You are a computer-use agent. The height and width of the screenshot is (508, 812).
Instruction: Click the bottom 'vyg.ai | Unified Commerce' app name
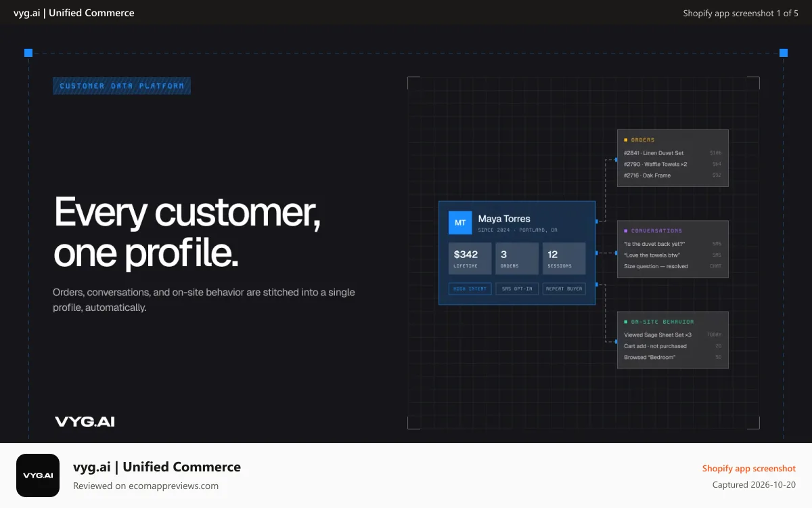click(157, 467)
